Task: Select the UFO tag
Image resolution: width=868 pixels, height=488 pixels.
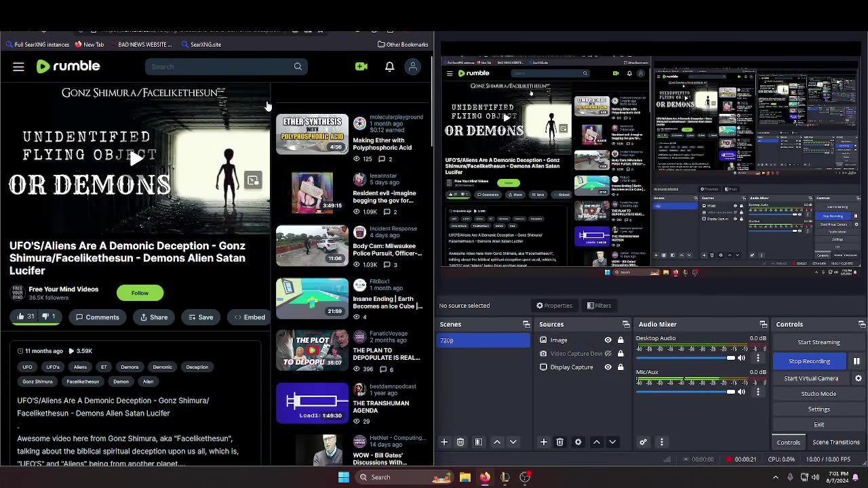Action: click(27, 367)
